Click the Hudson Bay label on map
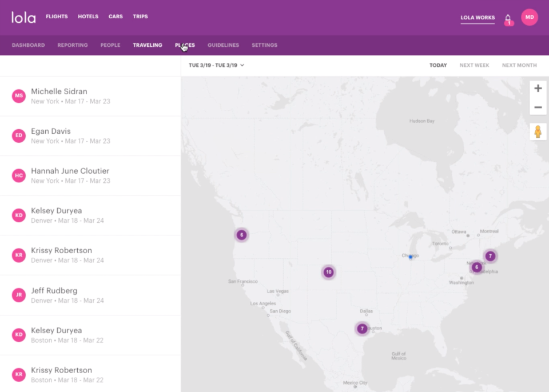549x392 pixels. (x=422, y=121)
